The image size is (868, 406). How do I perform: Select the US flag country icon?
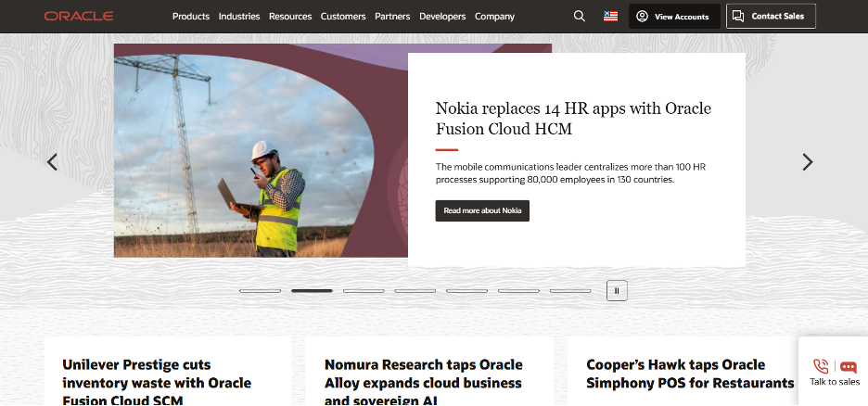point(610,16)
